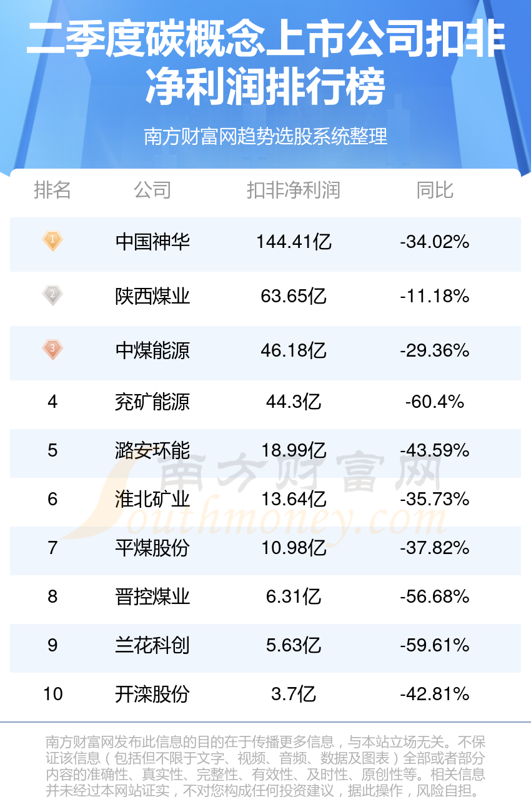Viewport: 531px width, 812px height.
Task: Click the gold first-place medal icon
Action: [x=52, y=241]
